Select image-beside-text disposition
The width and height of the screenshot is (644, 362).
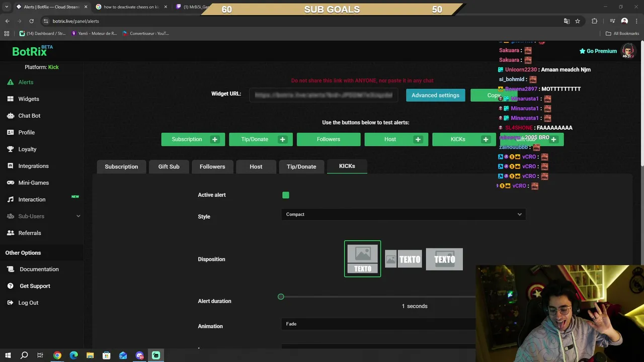coord(404,259)
